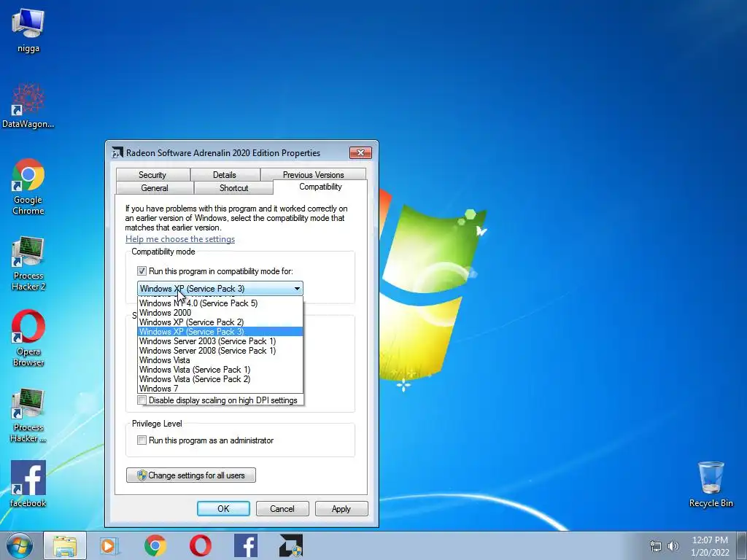Open Process Hacker 2 desktop shortcut

tap(28, 262)
